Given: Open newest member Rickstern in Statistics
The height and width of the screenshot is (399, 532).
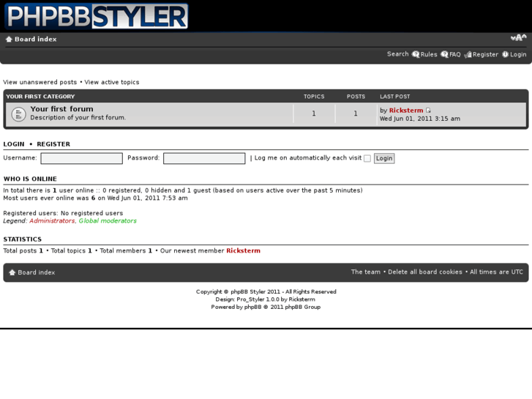Looking at the screenshot, I should coord(243,250).
